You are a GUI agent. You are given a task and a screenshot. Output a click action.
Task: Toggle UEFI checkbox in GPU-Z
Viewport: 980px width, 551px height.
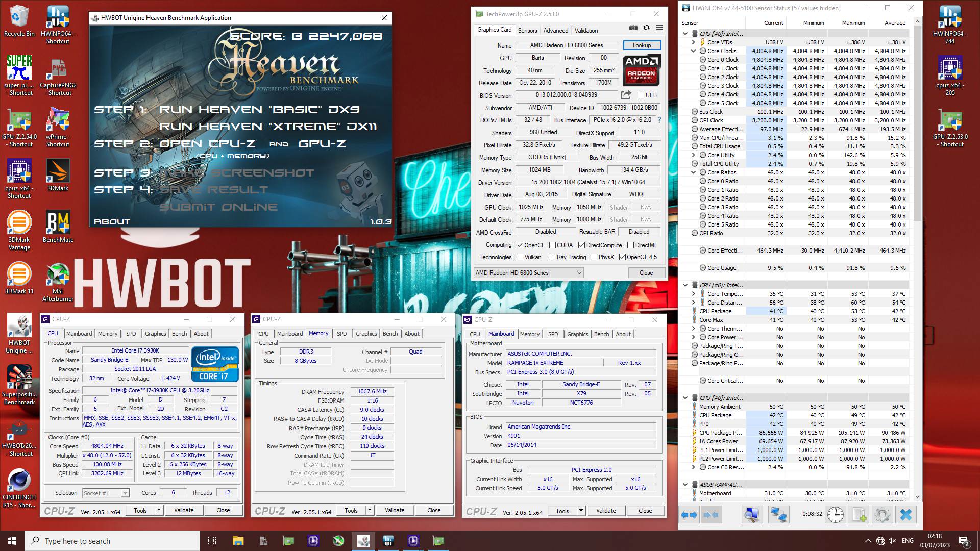641,95
